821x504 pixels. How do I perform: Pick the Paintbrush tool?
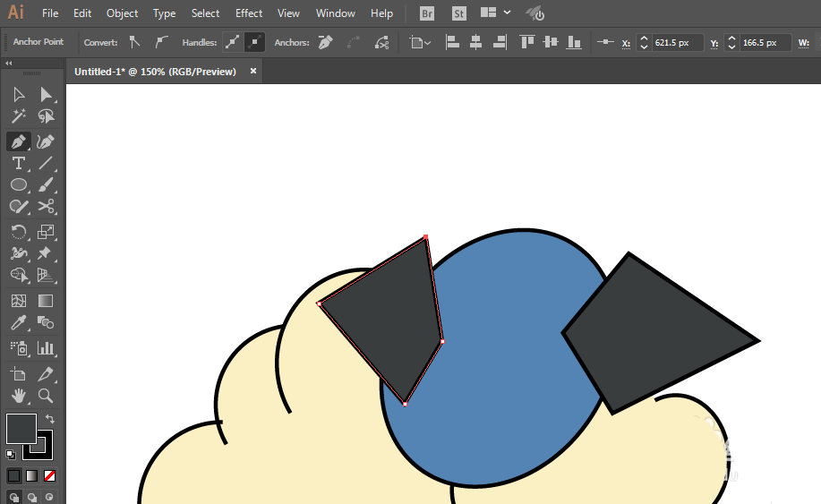tap(46, 184)
